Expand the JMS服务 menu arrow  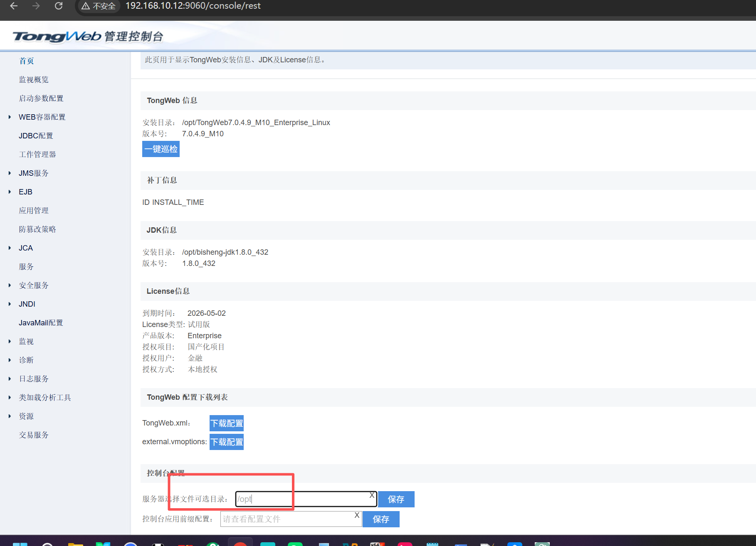pyautogui.click(x=10, y=173)
